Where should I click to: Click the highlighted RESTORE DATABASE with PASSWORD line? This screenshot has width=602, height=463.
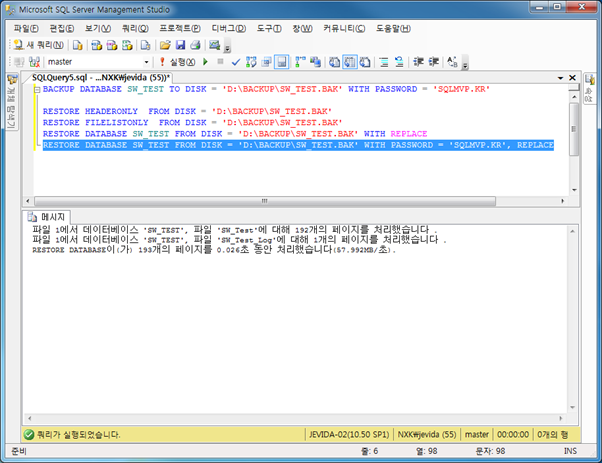tap(298, 145)
